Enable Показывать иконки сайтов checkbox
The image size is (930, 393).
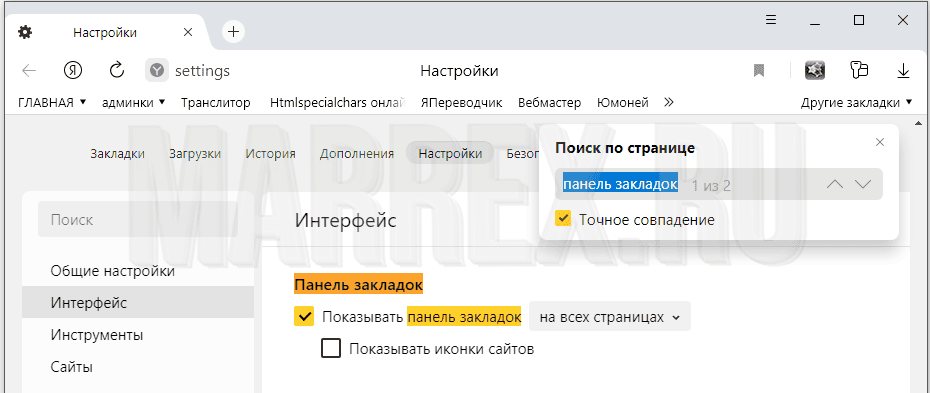point(331,348)
